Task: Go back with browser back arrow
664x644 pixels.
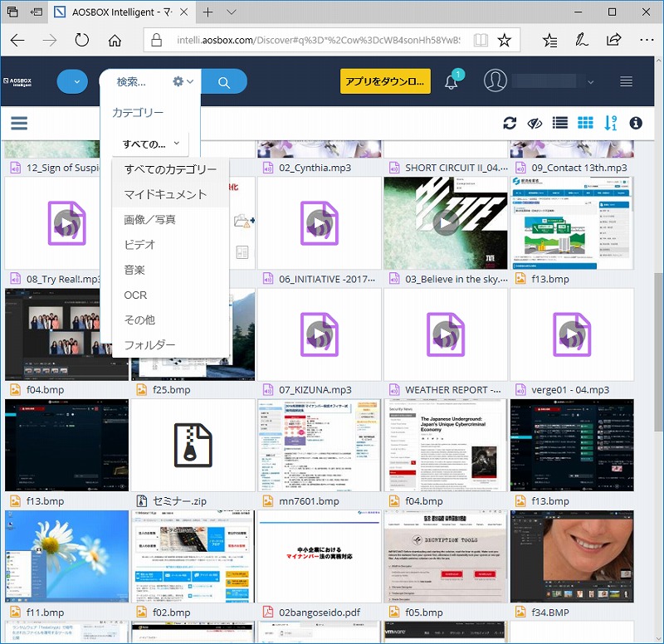Action: [x=17, y=40]
